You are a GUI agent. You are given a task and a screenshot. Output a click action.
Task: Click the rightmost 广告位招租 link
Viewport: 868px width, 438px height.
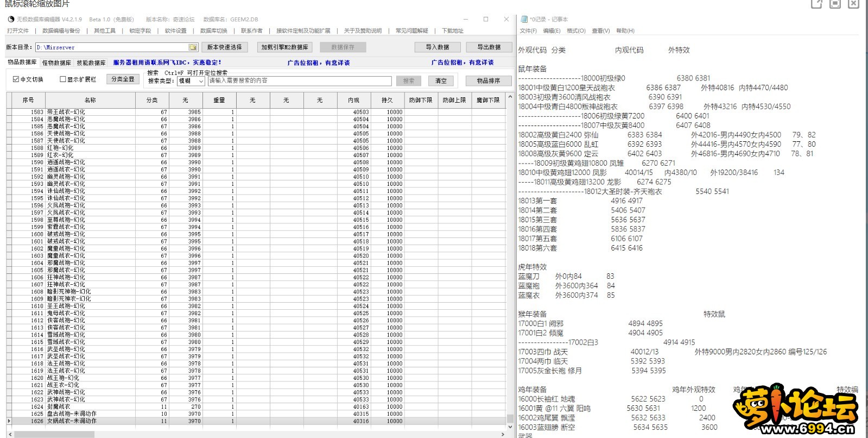click(x=462, y=62)
